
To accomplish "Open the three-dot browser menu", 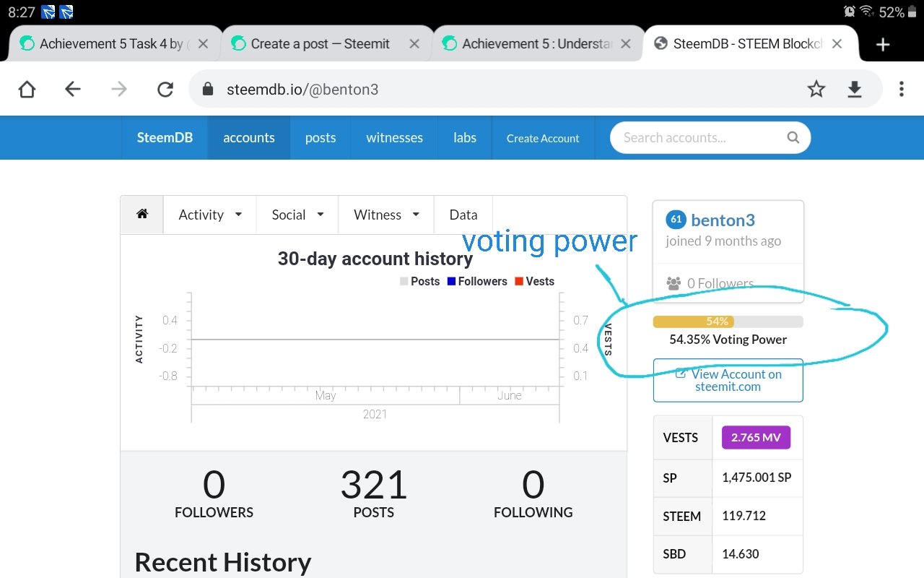I will tap(901, 89).
